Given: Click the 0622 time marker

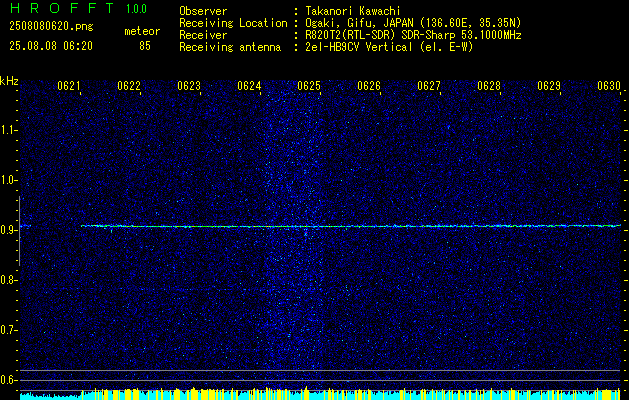Looking at the screenshot, I should tap(129, 86).
